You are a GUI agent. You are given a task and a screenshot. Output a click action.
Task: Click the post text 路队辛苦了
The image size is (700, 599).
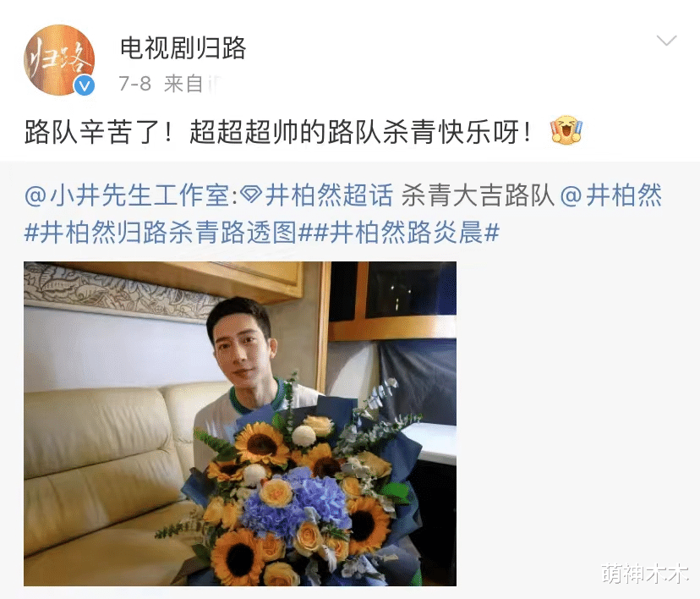pos(93,132)
